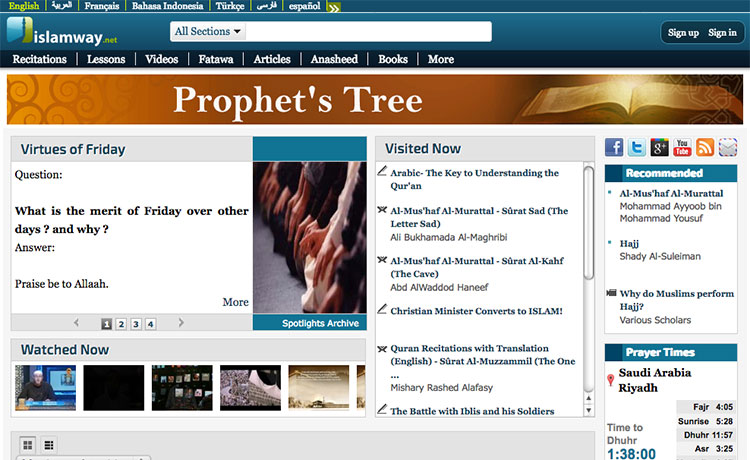This screenshot has width=750, height=460.
Task: Open the first Watched Now video thumbnail
Action: click(45, 388)
